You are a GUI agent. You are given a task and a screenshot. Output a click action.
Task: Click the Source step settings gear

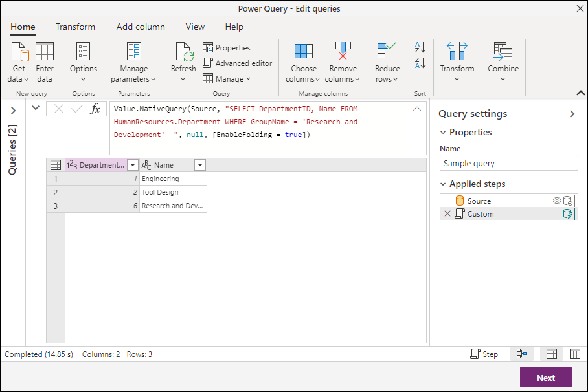pyautogui.click(x=556, y=201)
